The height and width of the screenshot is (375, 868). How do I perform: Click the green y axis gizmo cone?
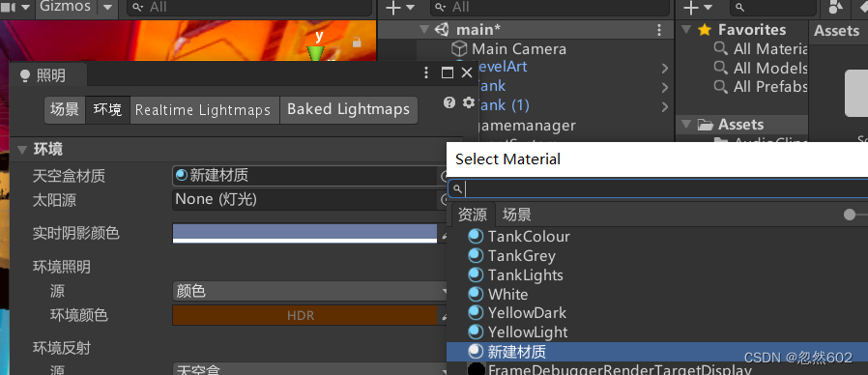pos(316,52)
